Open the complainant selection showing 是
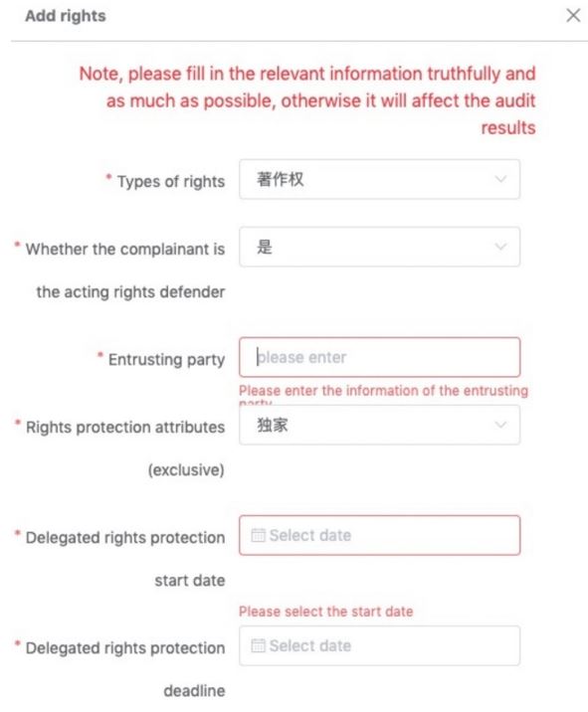 (x=379, y=247)
